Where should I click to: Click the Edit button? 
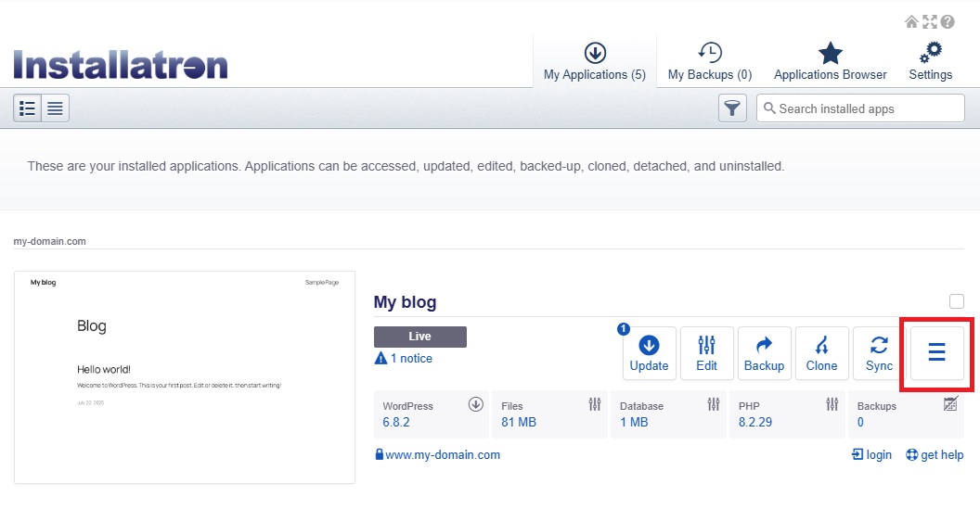click(706, 353)
